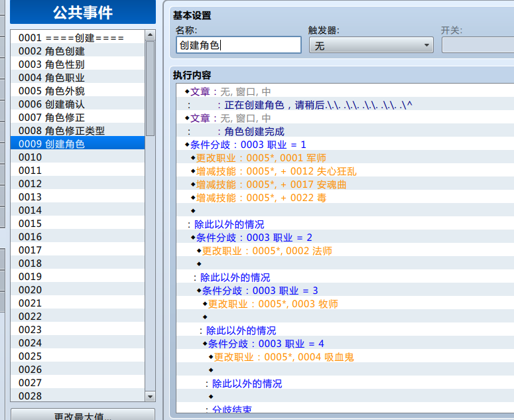Viewport: 514px width, 420px height.
Task: Select empty common event 0026
Action: point(78,369)
